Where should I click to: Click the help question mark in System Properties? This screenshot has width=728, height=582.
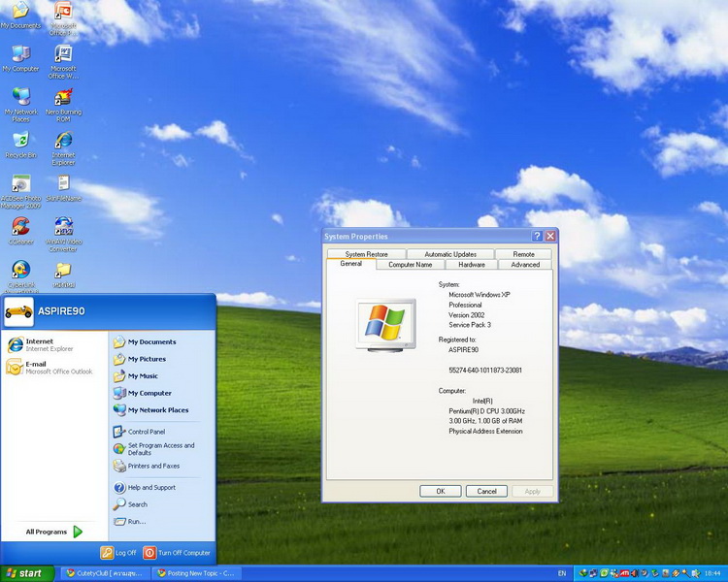(537, 237)
